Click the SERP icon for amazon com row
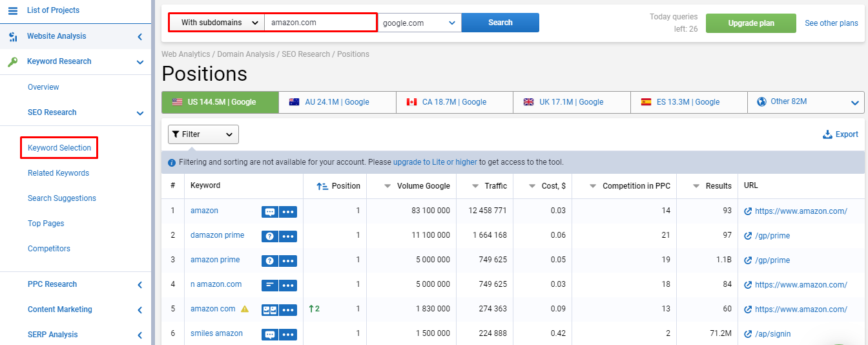Viewport: 868px width, 345px height. (269, 310)
